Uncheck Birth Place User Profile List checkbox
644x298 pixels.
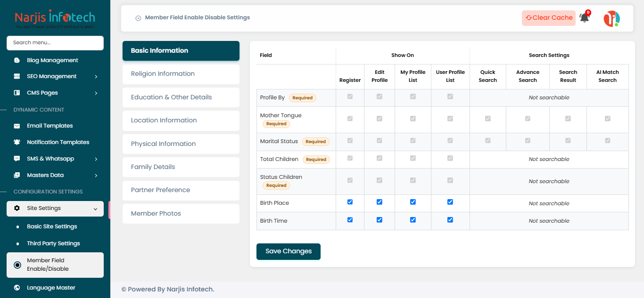coord(450,202)
